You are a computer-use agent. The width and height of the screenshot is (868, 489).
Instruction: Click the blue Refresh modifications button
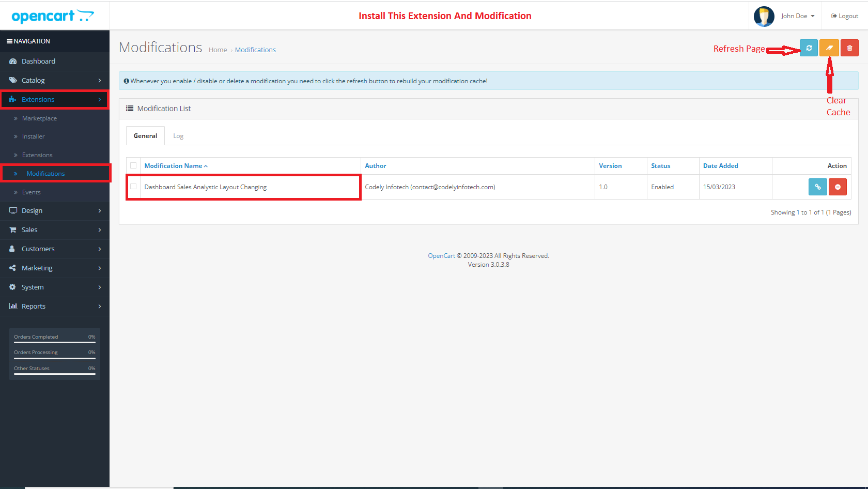click(x=809, y=48)
